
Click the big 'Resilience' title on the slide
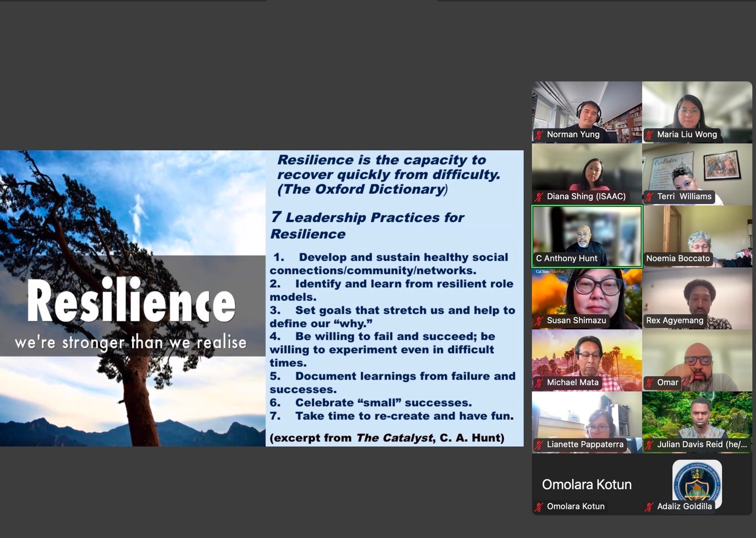[131, 300]
